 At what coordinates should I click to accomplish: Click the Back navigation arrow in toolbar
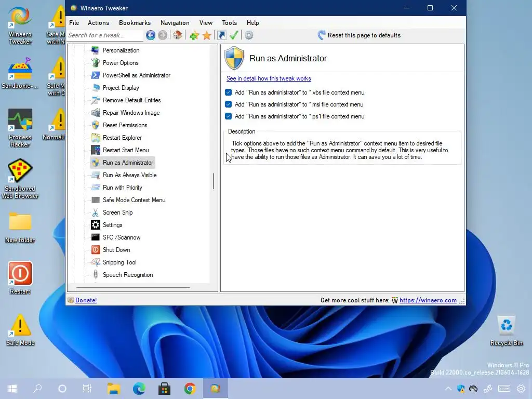point(151,35)
